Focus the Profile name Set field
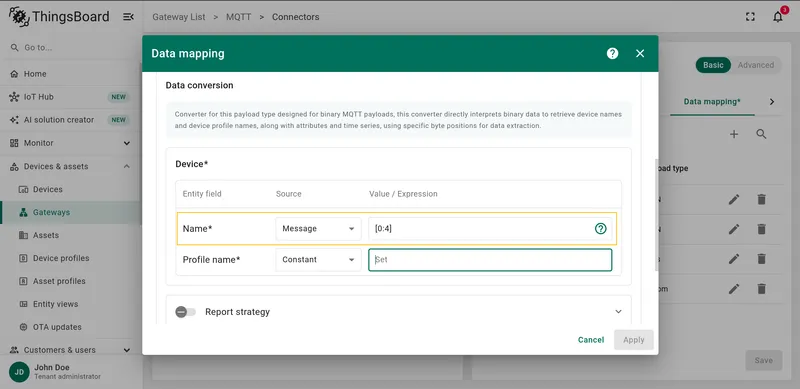This screenshot has width=800, height=389. pos(490,259)
